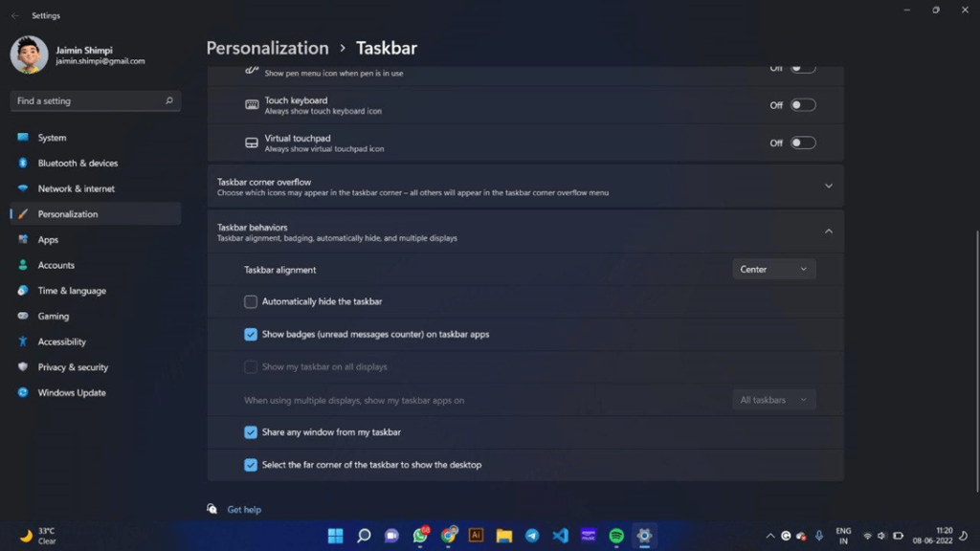
Task: Open Visual Studio Code from taskbar
Action: click(x=561, y=536)
